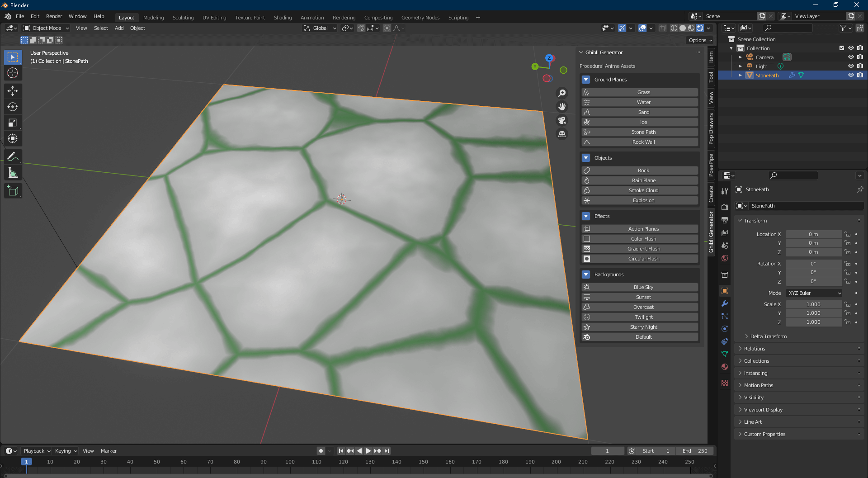Switch to the Geometry Nodes workspace tab
This screenshot has height=478, width=868.
pyautogui.click(x=420, y=18)
